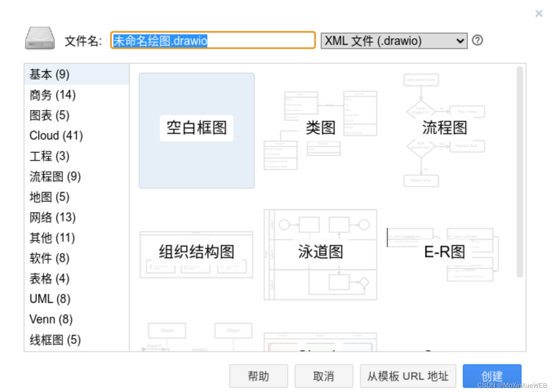Select the 流程图 flowchart template
Image resolution: width=553 pixels, height=392 pixels.
444,127
